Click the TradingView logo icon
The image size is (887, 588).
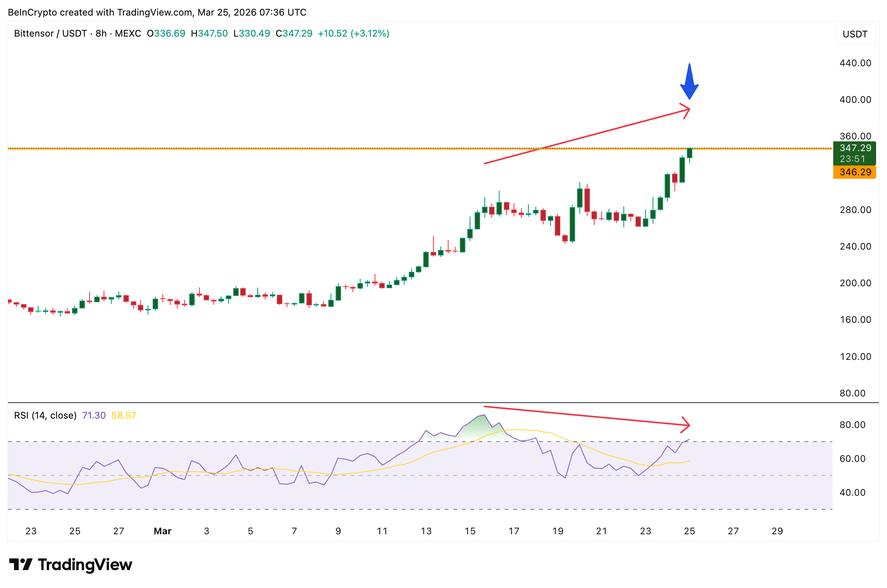point(21,564)
